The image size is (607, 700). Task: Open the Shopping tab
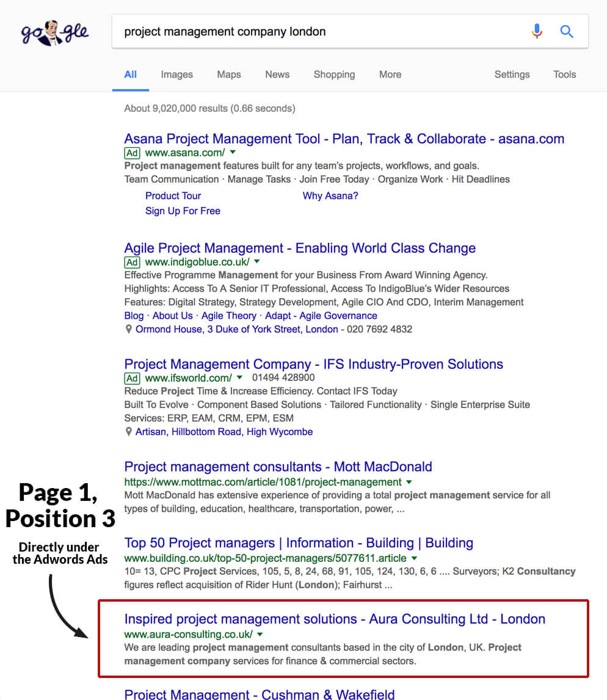[334, 75]
